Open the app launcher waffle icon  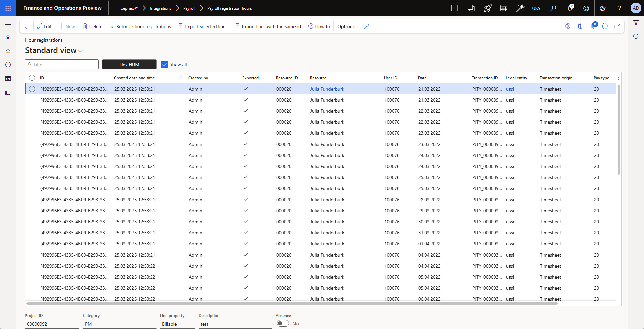click(8, 8)
